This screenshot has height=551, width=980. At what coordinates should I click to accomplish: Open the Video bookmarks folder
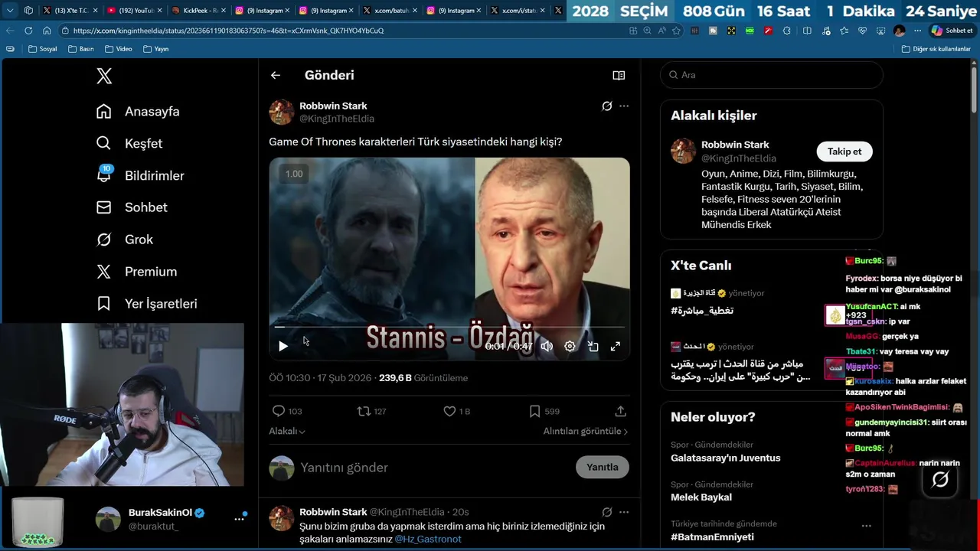coord(119,49)
